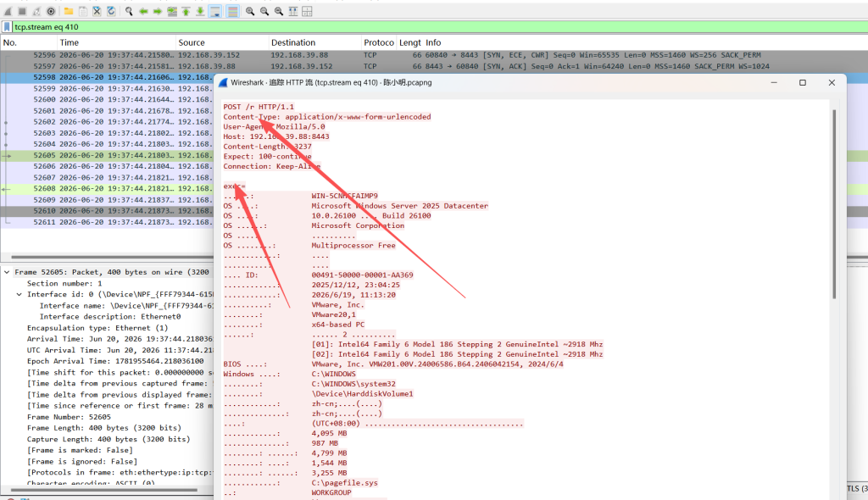Stop the running packet capture
This screenshot has width=868, height=500.
point(22,11)
